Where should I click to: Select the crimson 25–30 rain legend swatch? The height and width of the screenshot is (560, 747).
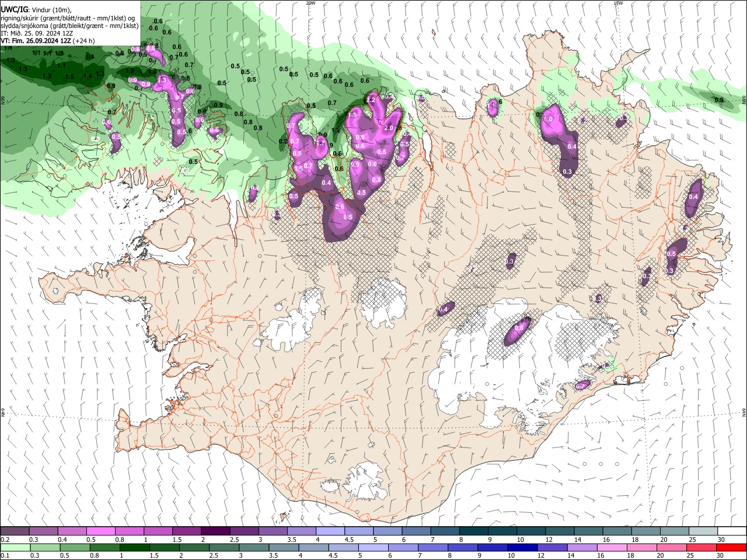click(701, 547)
